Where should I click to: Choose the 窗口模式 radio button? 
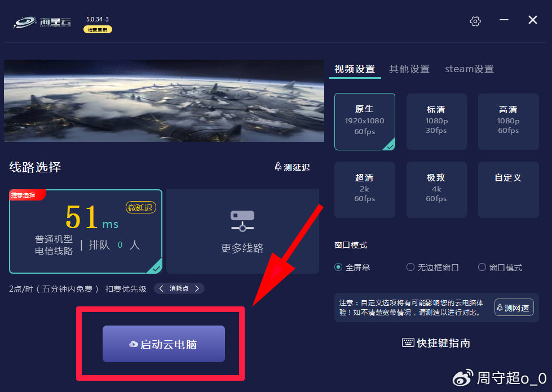pyautogui.click(x=482, y=267)
